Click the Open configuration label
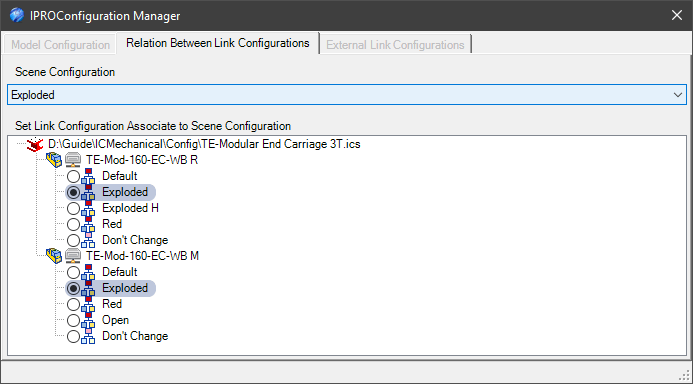Screen dimensions: 693x384 [x=115, y=320]
